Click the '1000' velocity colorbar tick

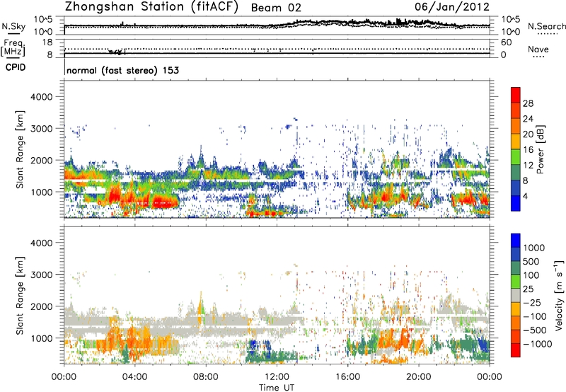pyautogui.click(x=533, y=248)
